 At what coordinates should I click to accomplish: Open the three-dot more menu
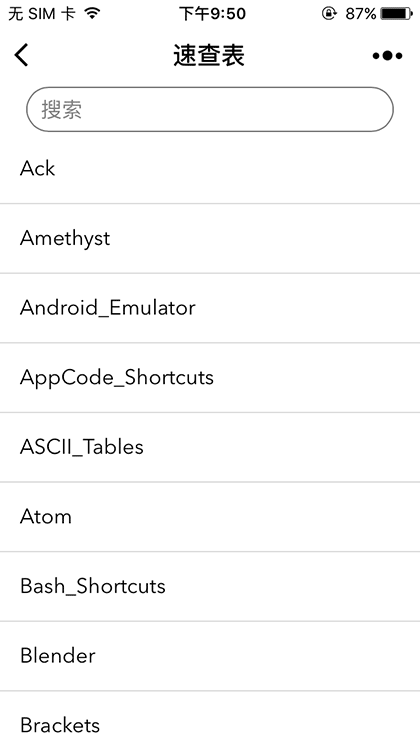coord(387,56)
